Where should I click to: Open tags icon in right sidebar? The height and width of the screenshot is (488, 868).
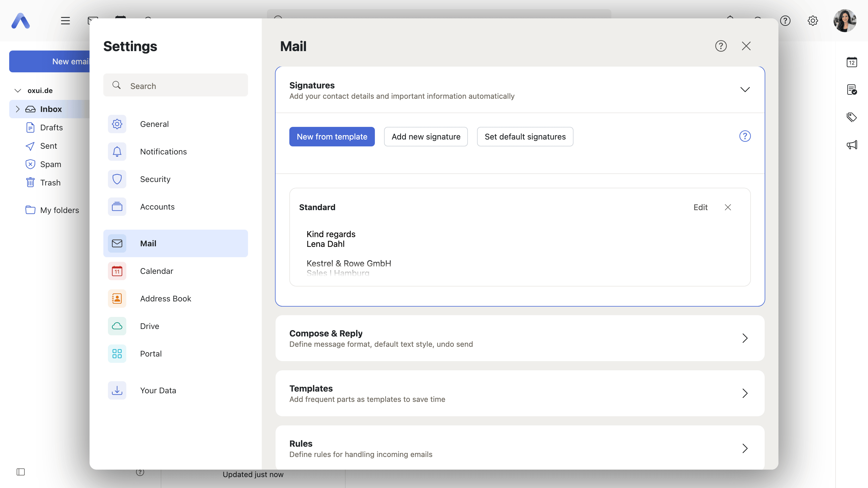(x=851, y=117)
